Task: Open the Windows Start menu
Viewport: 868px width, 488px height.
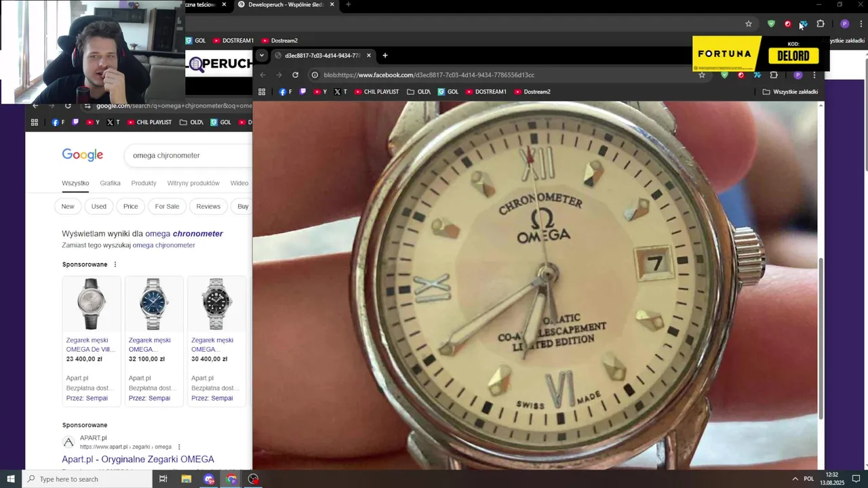Action: 11,479
